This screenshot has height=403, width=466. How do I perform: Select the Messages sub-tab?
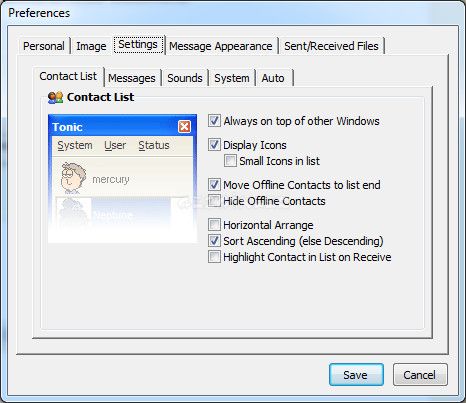click(x=132, y=78)
